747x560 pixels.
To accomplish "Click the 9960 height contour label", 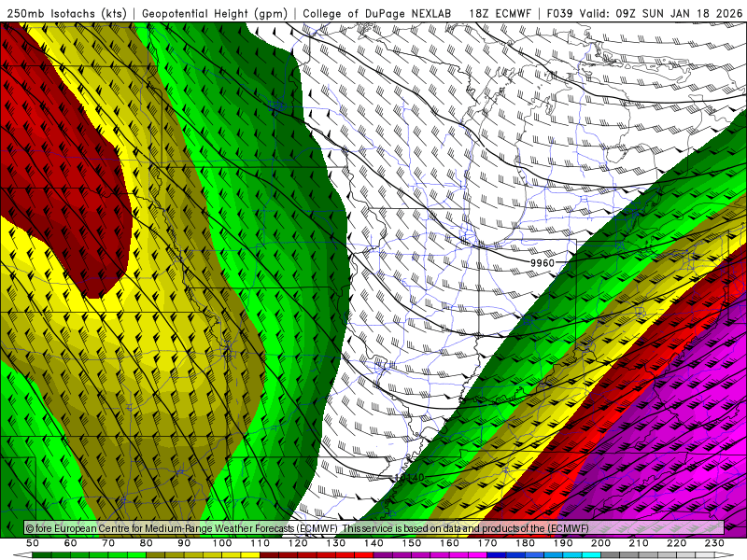I will click(x=543, y=263).
